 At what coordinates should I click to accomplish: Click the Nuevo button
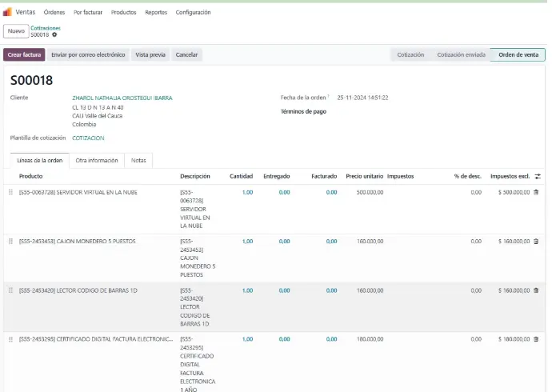tap(16, 31)
